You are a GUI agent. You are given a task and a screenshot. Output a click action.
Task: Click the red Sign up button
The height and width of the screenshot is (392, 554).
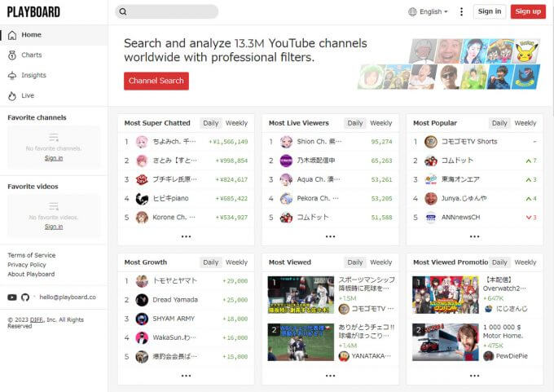coord(528,11)
